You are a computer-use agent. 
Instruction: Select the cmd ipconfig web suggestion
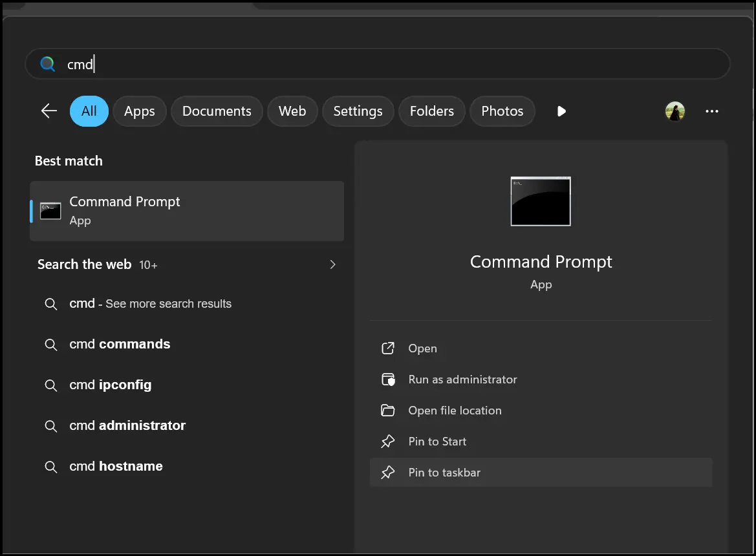(110, 385)
